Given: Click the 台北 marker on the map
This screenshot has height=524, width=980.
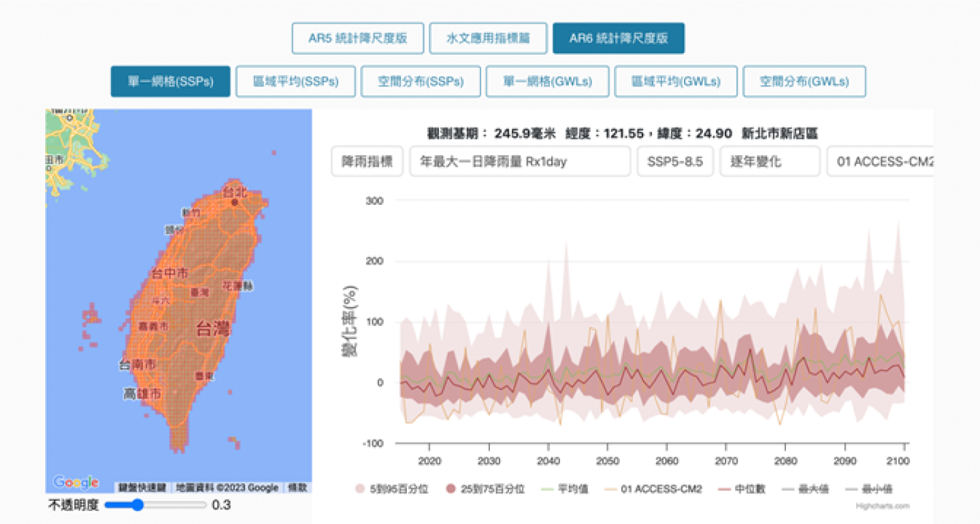Looking at the screenshot, I should pyautogui.click(x=234, y=202).
